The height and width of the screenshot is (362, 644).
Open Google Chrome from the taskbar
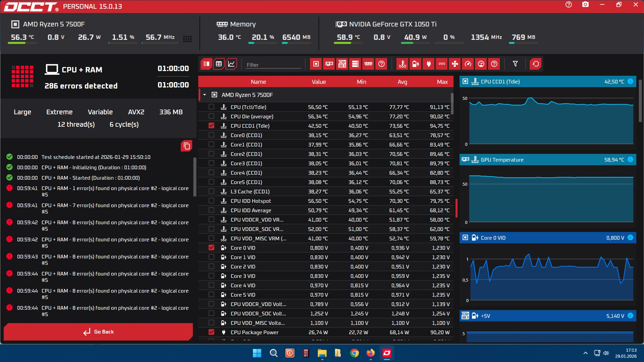(x=354, y=353)
